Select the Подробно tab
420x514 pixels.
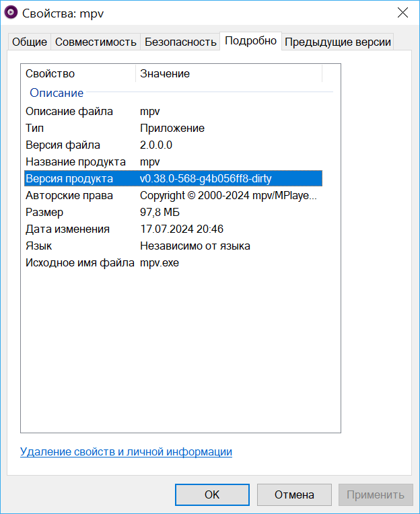tap(250, 41)
